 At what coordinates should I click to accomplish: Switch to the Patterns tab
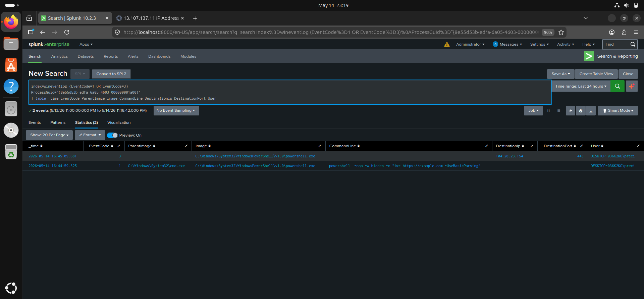click(x=58, y=122)
